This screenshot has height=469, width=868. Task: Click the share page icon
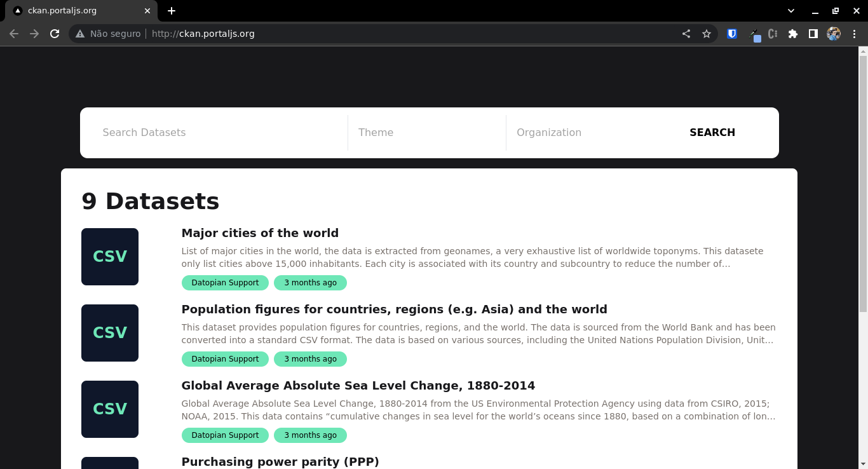pyautogui.click(x=686, y=34)
